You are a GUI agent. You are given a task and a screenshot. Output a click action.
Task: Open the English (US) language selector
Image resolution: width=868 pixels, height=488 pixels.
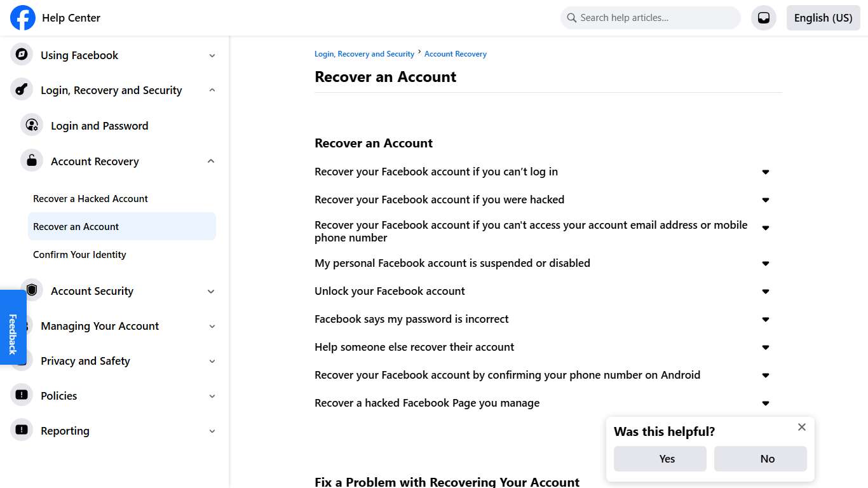tap(823, 17)
